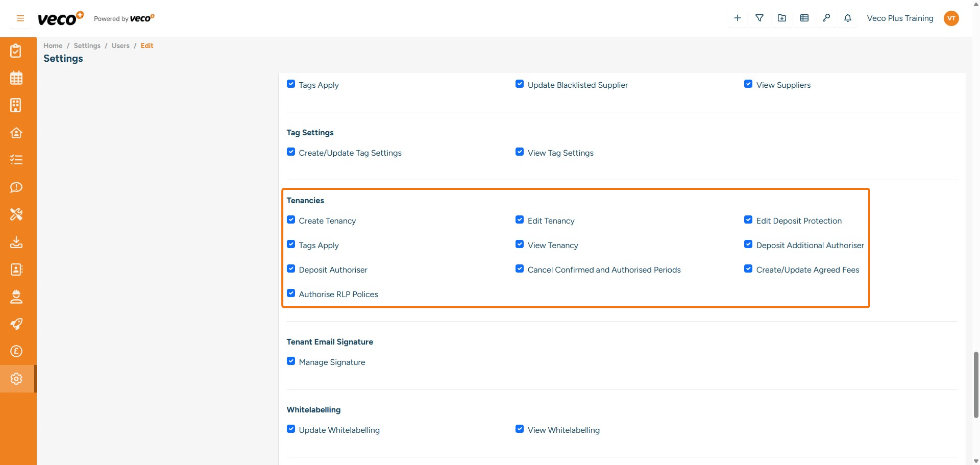Image resolution: width=980 pixels, height=465 pixels.
Task: Untick the Manage Signature checkbox
Action: (291, 361)
